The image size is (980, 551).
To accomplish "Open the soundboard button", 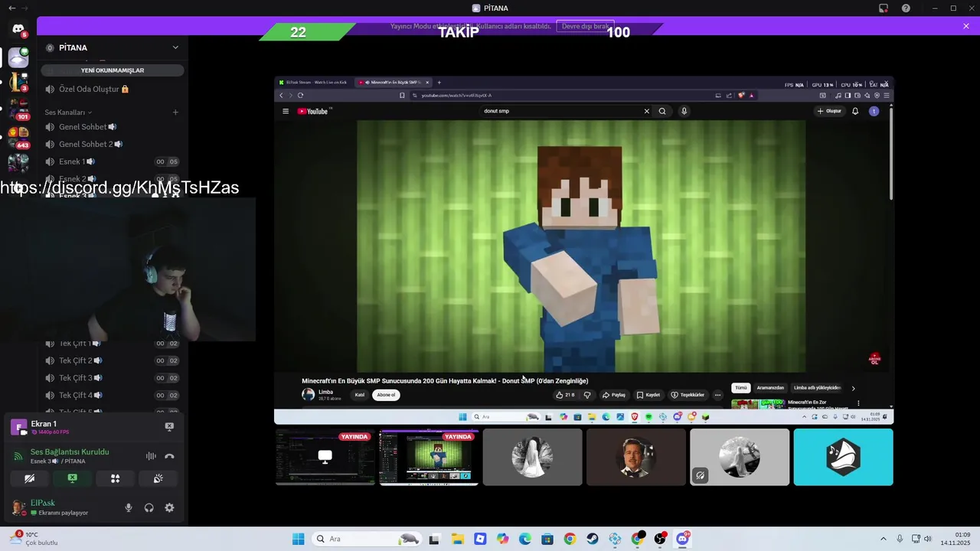I will pos(158,478).
